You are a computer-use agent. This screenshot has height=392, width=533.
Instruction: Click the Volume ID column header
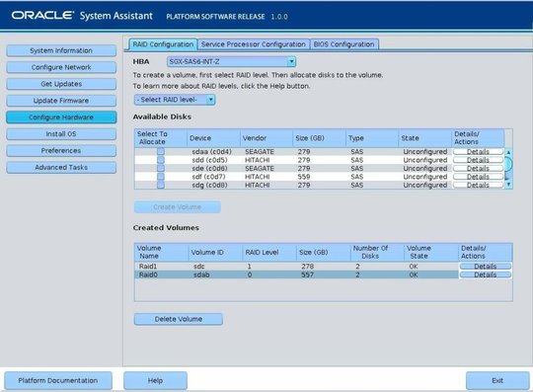pos(215,252)
